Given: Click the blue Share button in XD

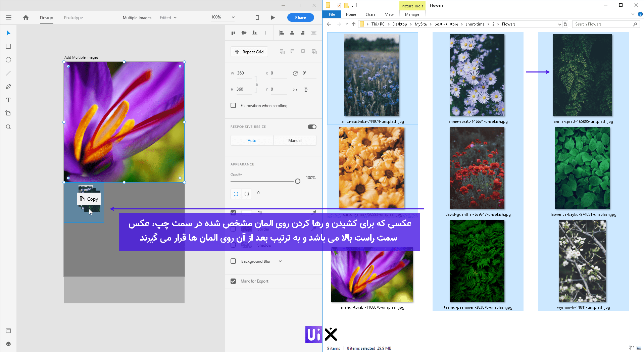Looking at the screenshot, I should tap(300, 17).
